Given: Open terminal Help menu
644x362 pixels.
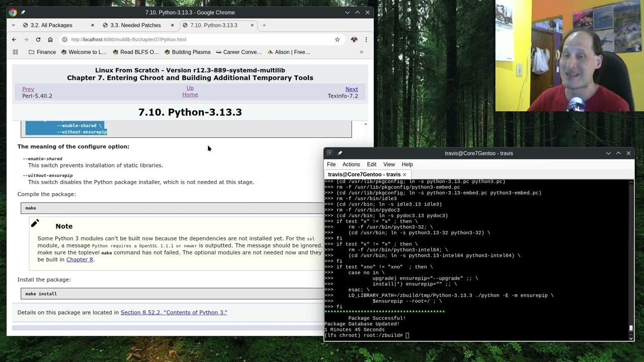Looking at the screenshot, I should tap(407, 164).
